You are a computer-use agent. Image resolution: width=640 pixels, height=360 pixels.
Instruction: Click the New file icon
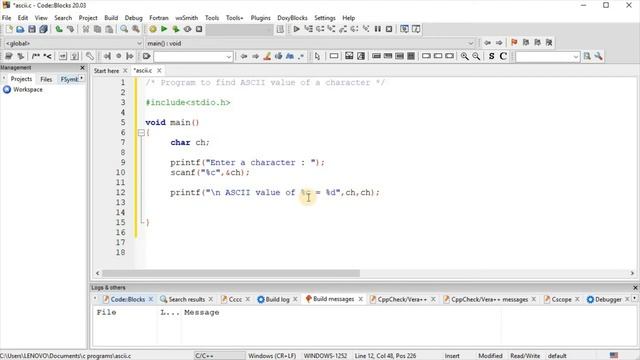tap(9, 29)
